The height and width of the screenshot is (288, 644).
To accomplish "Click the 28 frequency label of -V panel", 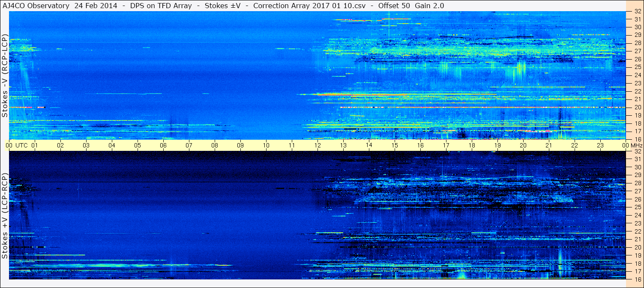I will coord(638,43).
